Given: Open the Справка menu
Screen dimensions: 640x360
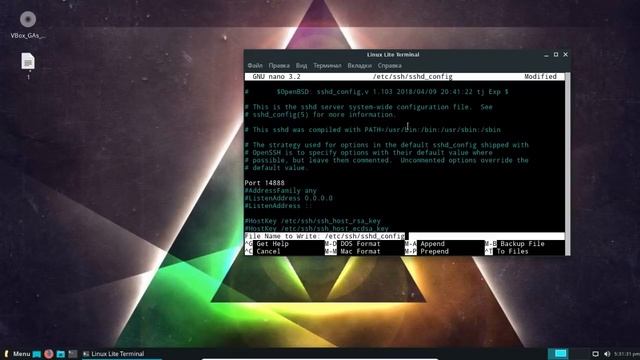Looking at the screenshot, I should click(x=389, y=65).
